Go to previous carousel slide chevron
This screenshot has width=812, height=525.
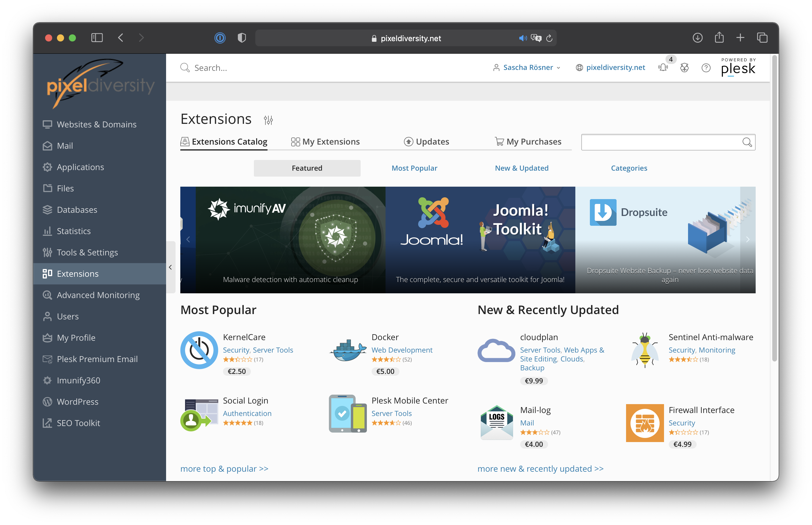point(188,239)
